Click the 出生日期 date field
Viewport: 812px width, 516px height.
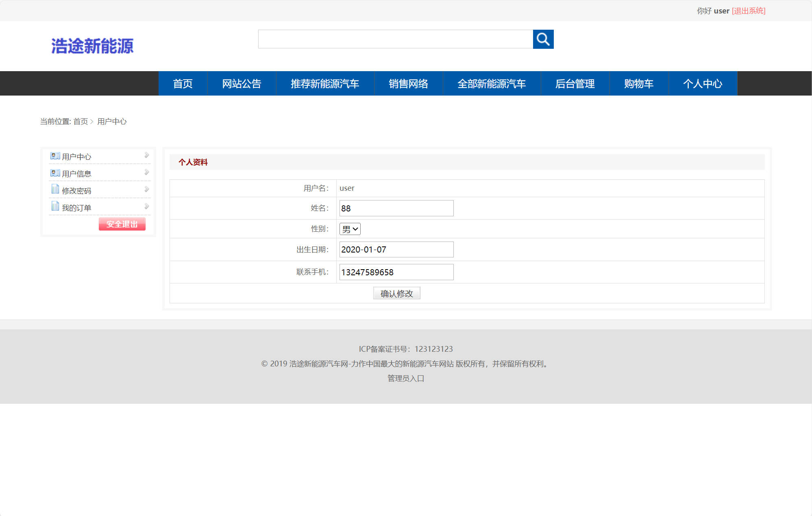click(396, 249)
